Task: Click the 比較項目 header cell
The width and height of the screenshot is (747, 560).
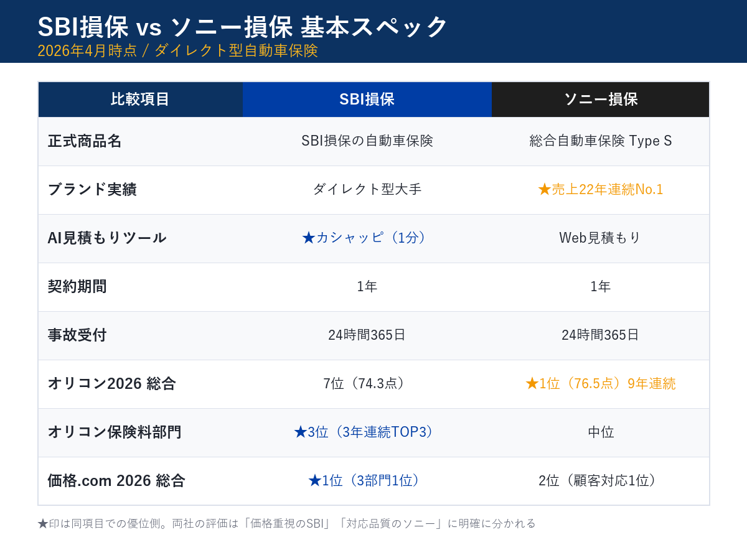Action: click(x=140, y=99)
